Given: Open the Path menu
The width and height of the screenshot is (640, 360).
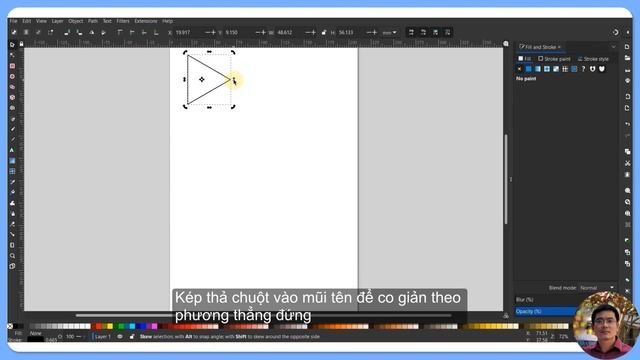Looking at the screenshot, I should coord(93,21).
